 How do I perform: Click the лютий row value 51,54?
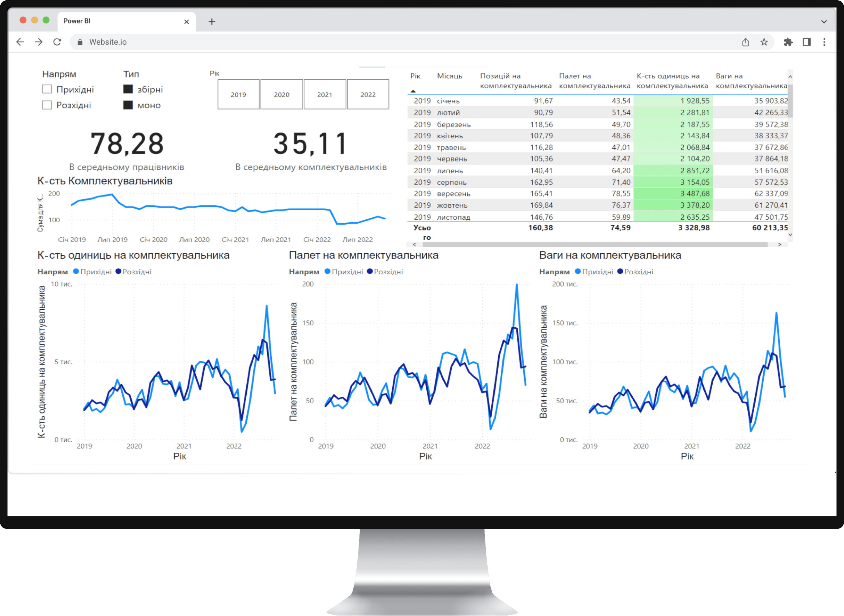point(621,112)
